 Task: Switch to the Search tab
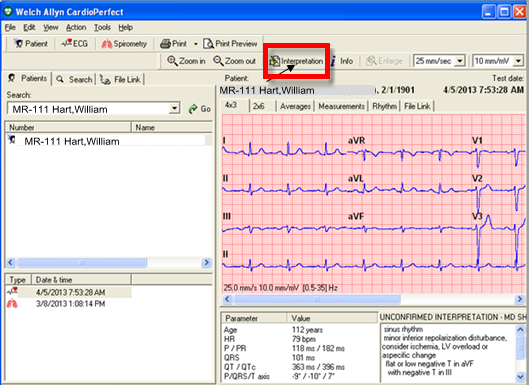click(74, 79)
